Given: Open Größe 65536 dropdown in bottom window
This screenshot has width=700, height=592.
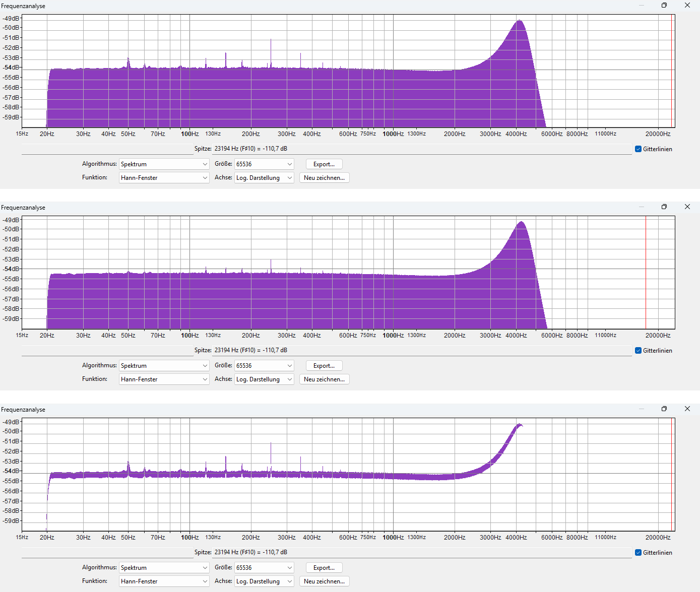Looking at the screenshot, I should point(264,568).
